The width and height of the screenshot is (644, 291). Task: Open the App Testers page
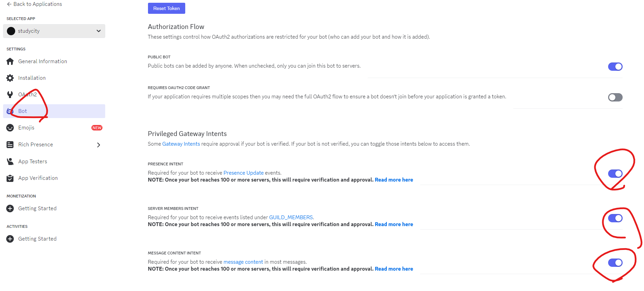tap(54, 162)
